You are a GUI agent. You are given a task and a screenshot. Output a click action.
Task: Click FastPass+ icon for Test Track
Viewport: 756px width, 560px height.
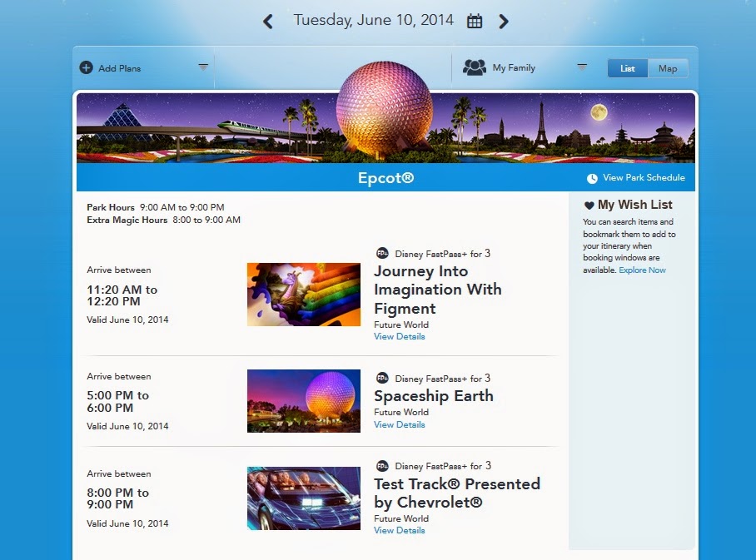pyautogui.click(x=382, y=465)
